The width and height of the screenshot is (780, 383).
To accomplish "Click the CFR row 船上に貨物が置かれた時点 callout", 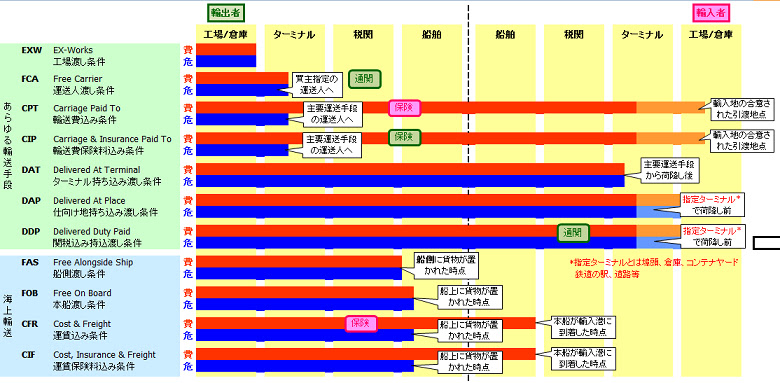I will click(x=470, y=331).
